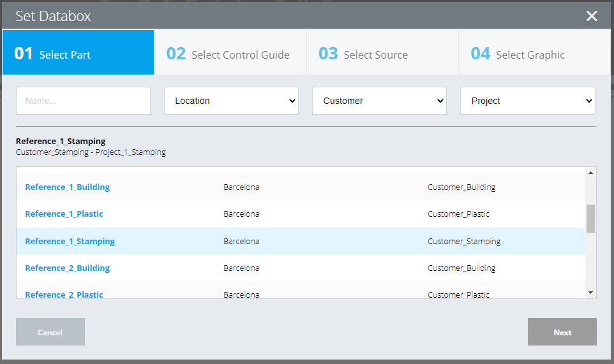Click Customer_Plastic in the Reference_1_Plastic row

(458, 214)
